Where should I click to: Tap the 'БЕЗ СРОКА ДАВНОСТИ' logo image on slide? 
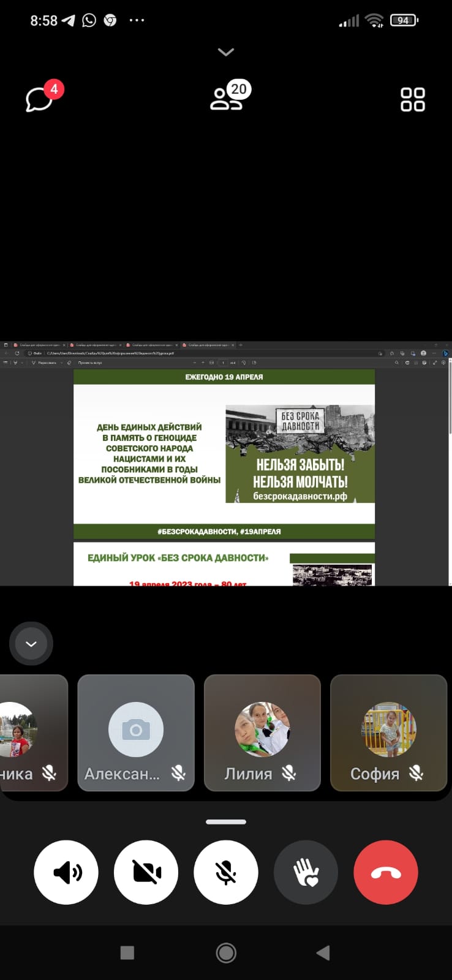click(x=300, y=421)
